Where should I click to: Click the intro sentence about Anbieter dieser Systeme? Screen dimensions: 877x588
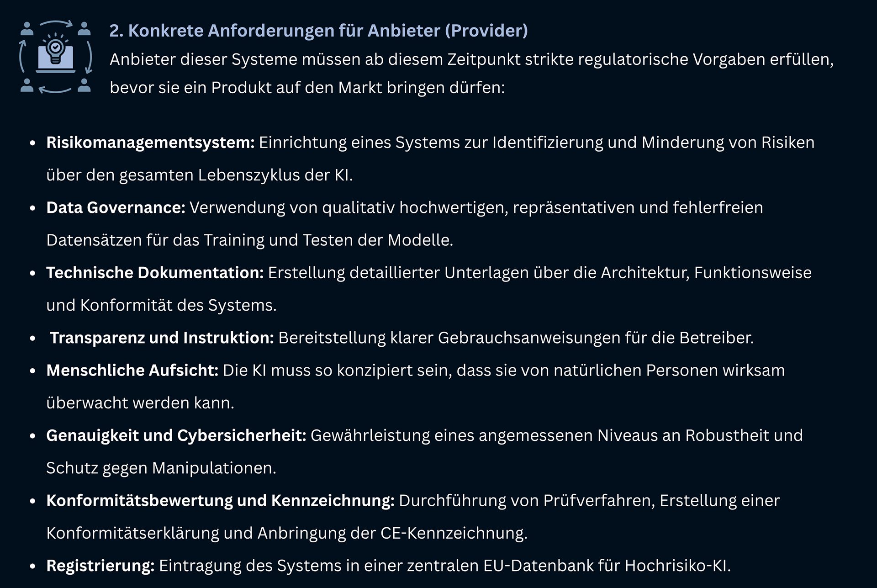click(472, 74)
